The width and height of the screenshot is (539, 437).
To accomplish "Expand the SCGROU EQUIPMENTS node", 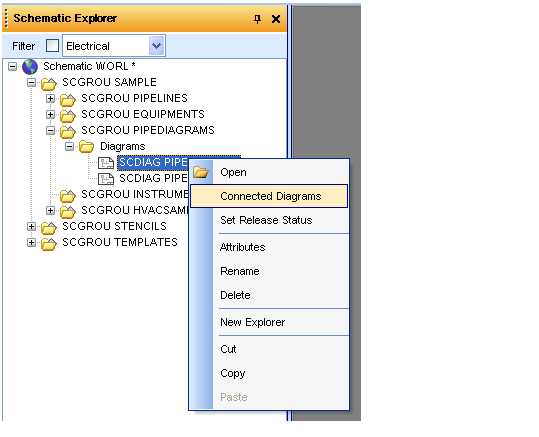I will click(51, 114).
